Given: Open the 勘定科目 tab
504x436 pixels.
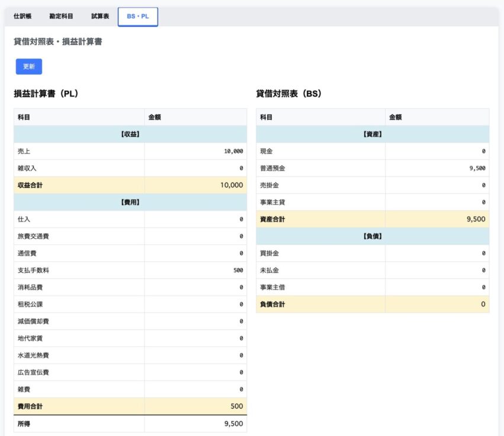Looking at the screenshot, I should (x=61, y=17).
